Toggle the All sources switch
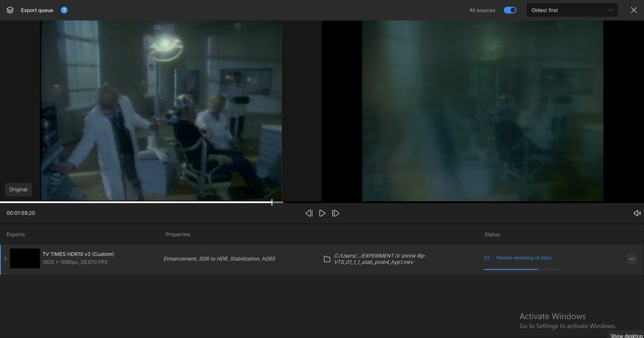This screenshot has height=338, width=644. coord(510,10)
